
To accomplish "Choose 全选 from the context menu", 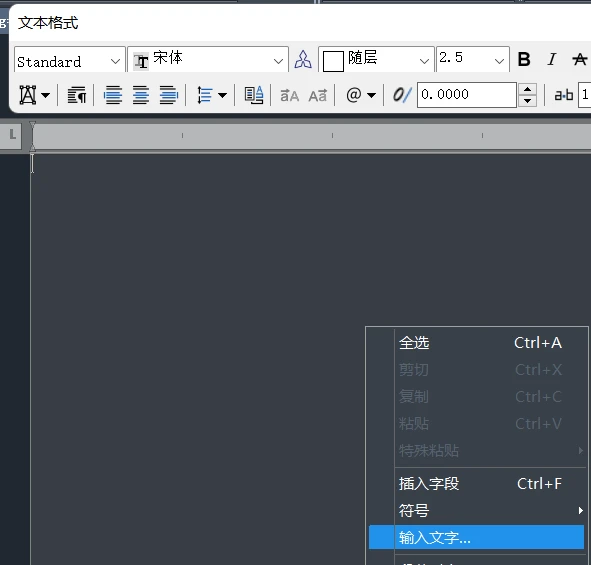I will click(x=476, y=343).
